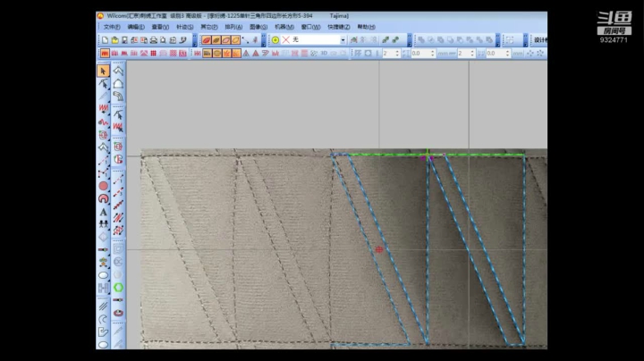
Task: Expand the view toolbar overflow arrow
Action: [264, 42]
